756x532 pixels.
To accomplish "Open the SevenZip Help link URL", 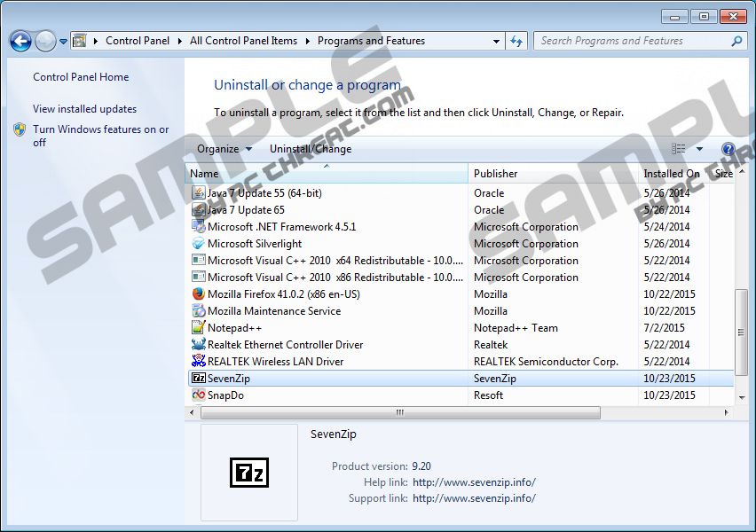I will [x=474, y=482].
